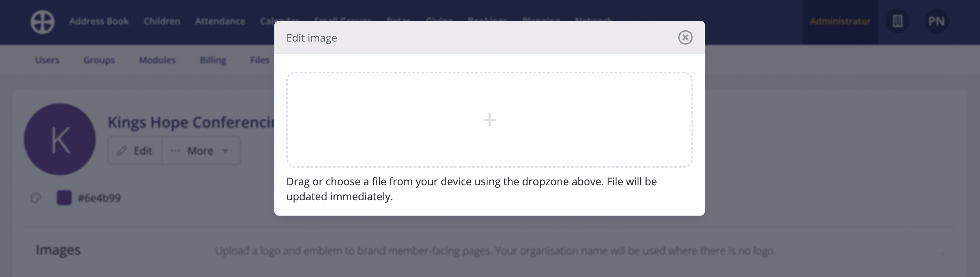Open the Address Book module
This screenshot has height=277, width=980.
pos(99,21)
